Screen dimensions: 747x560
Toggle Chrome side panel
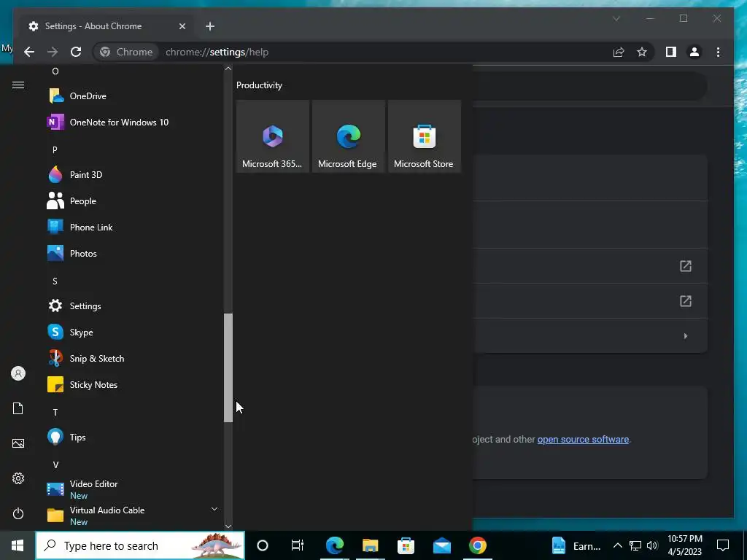point(671,52)
